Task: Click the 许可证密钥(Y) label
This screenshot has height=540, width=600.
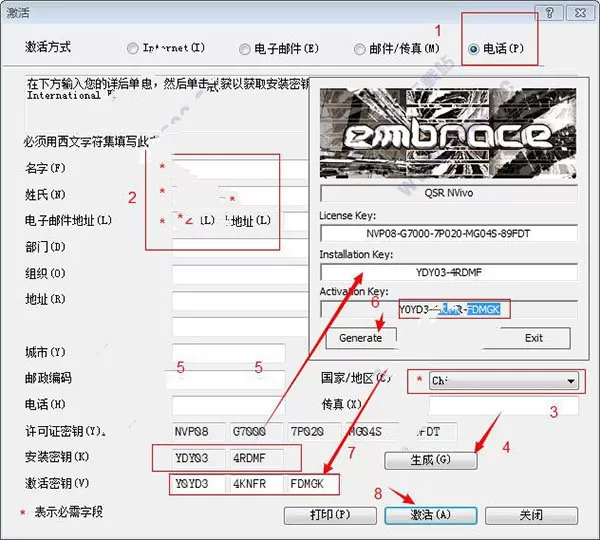Action: click(64, 431)
